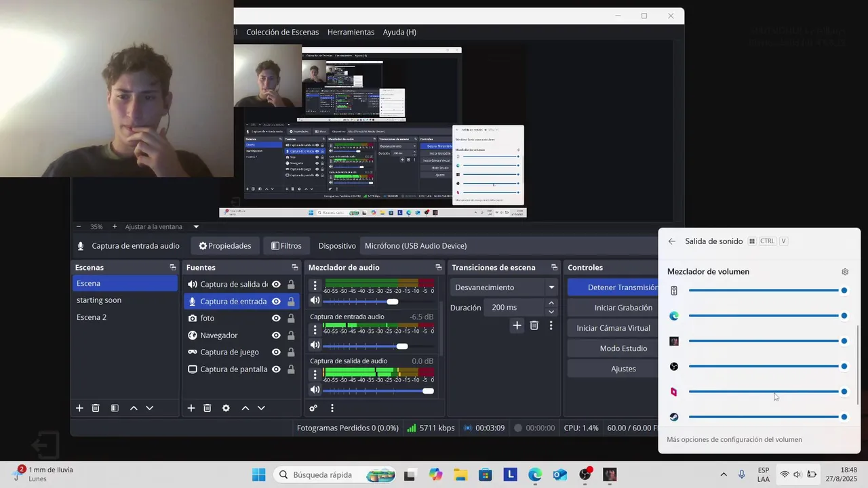
Task: Open the Colección de Escenas menu
Action: (282, 32)
